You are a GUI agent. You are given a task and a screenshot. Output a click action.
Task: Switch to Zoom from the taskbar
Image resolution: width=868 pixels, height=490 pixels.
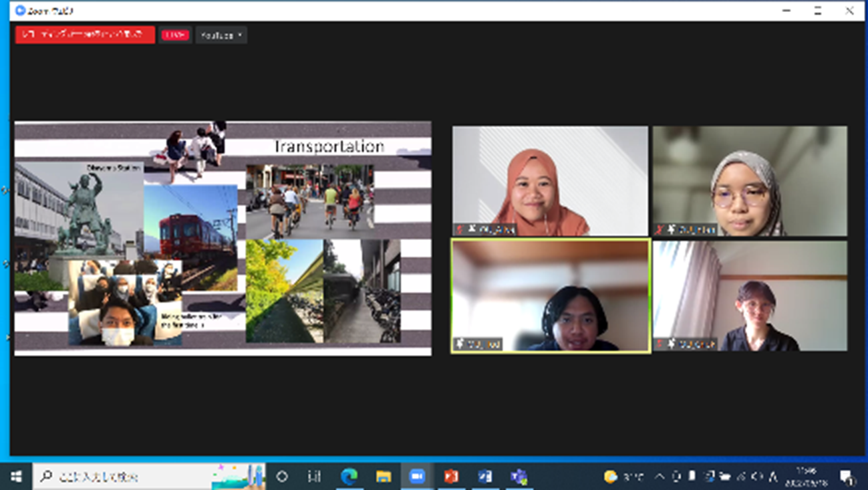click(417, 477)
